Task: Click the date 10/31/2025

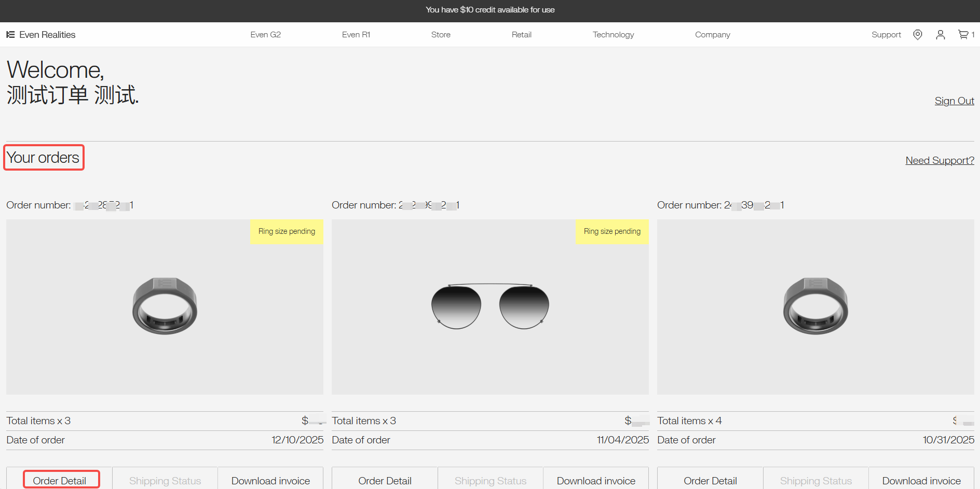Action: 948,440
